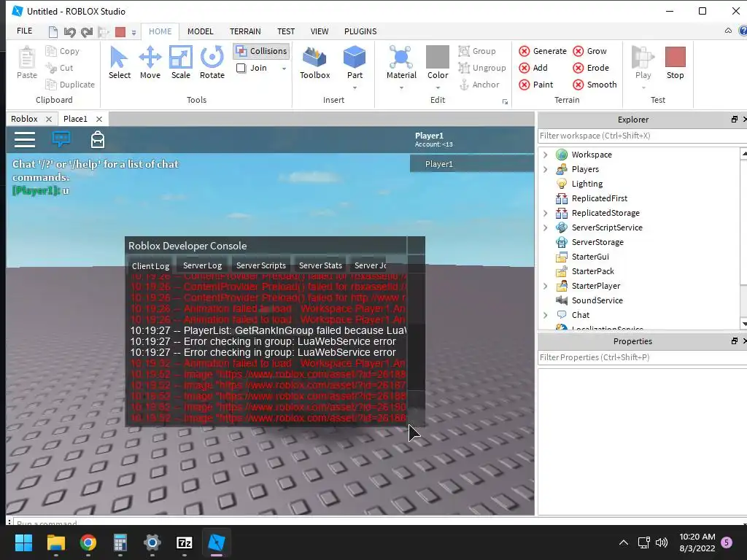
Task: Open Chrome from the taskbar
Action: [x=88, y=542]
